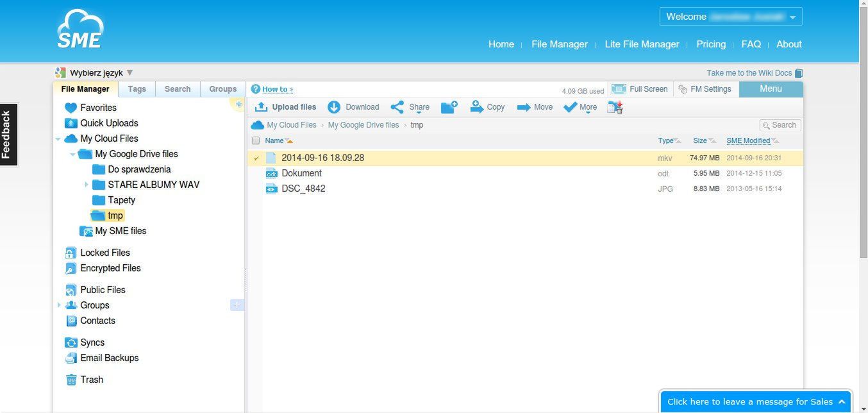Click the Move toolbar button
868x413 pixels.
point(535,107)
